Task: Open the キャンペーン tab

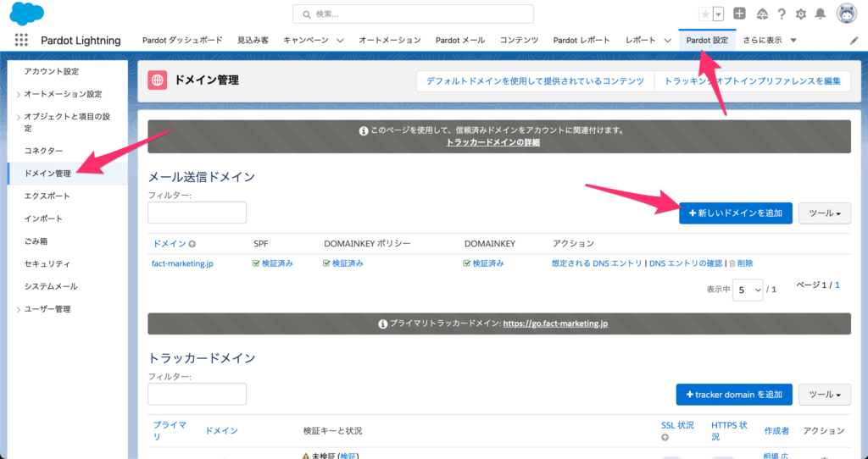Action: [x=305, y=40]
